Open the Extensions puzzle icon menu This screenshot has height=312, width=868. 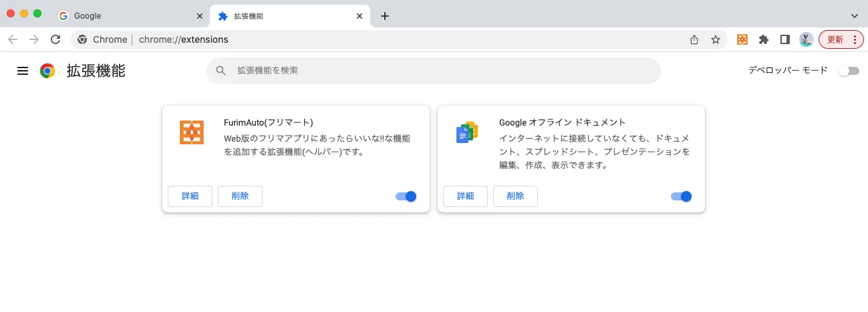click(764, 39)
